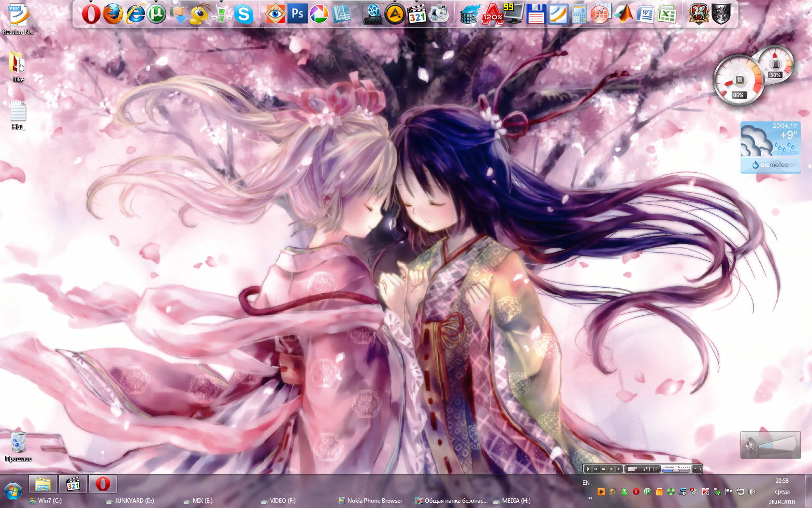Click play on the mini player
812x508 pixels.
(588, 469)
